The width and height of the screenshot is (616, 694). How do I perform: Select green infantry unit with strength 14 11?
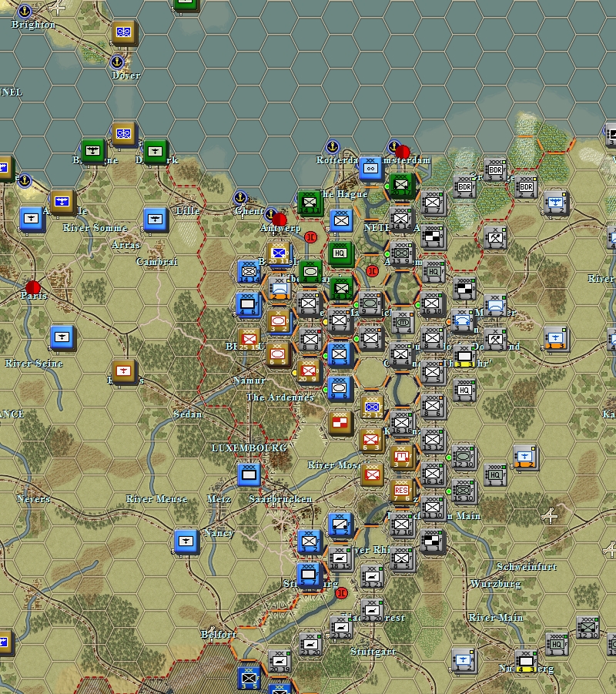310,203
